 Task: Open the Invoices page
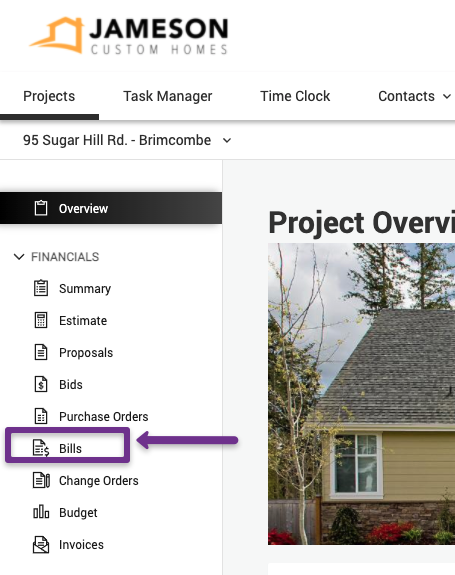pyautogui.click(x=81, y=545)
